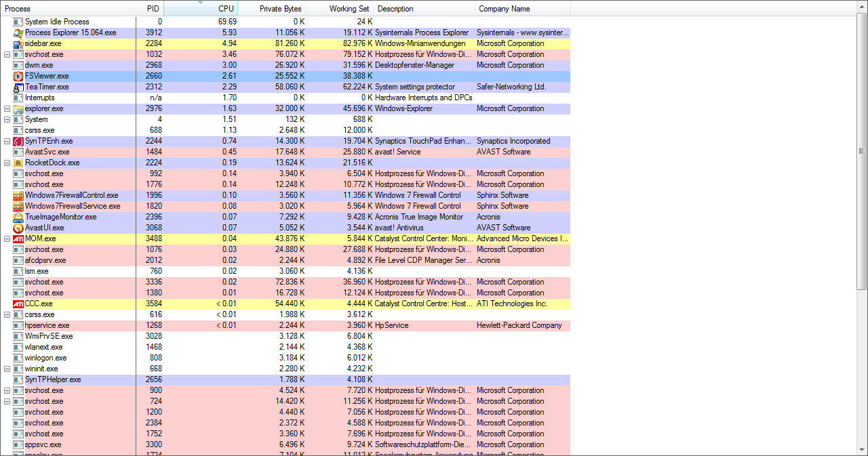The width and height of the screenshot is (868, 456).
Task: Collapse the System process tree node
Action: (7, 119)
